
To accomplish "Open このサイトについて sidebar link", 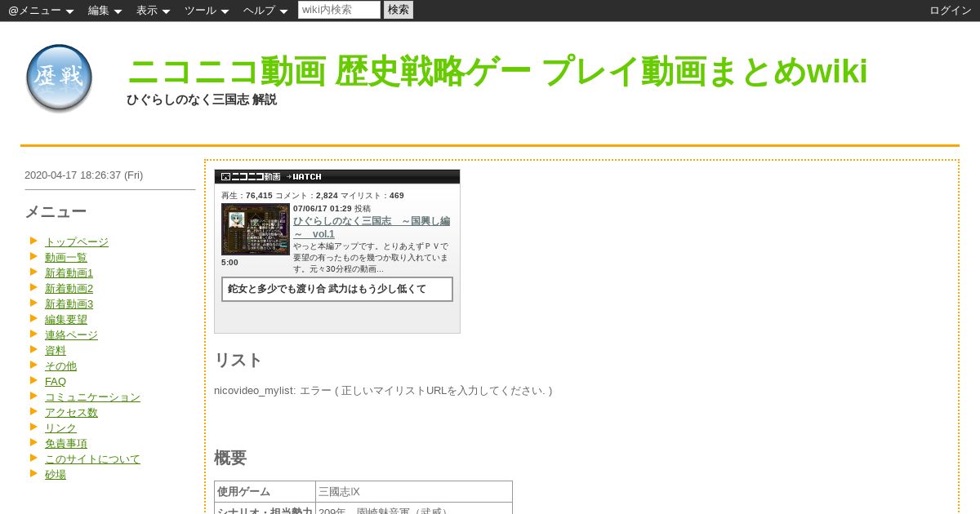I will [92, 459].
